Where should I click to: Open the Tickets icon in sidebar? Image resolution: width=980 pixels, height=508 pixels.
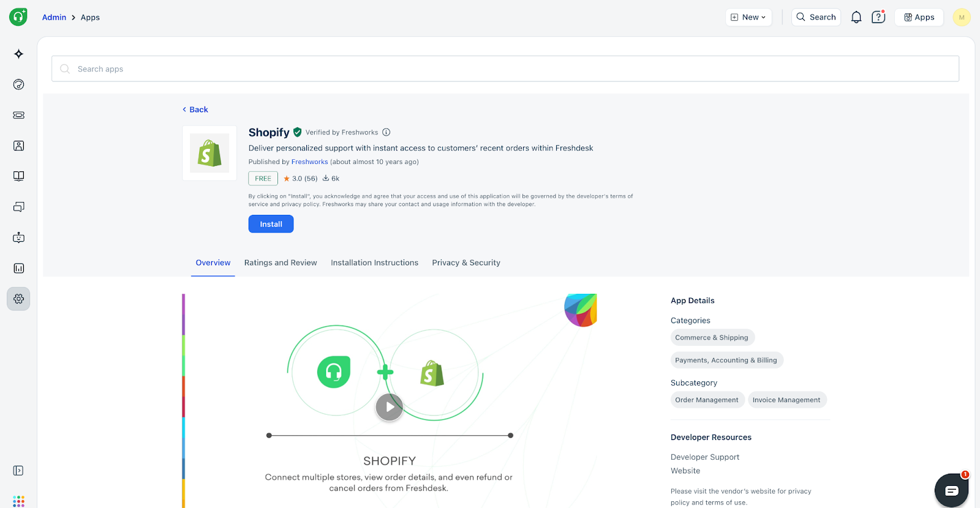click(19, 115)
